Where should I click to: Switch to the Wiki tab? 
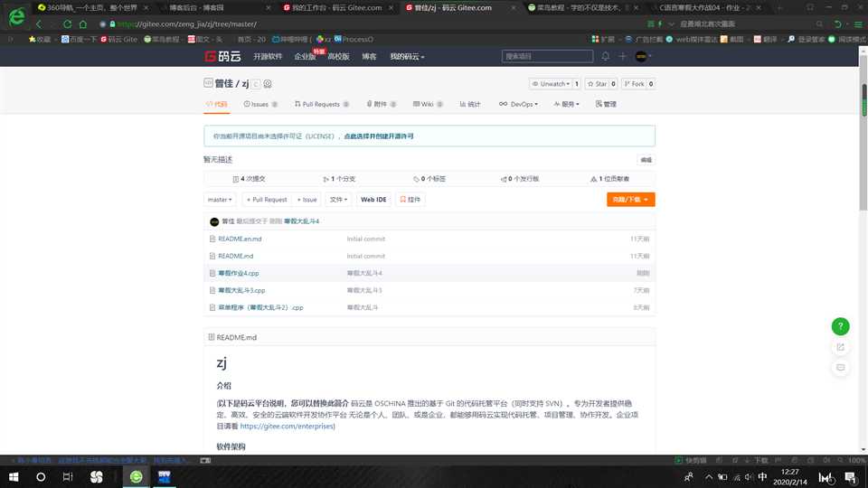tap(428, 104)
